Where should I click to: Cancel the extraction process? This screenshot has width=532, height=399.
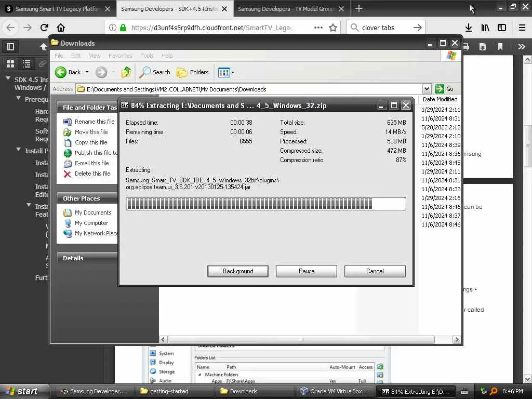click(375, 271)
